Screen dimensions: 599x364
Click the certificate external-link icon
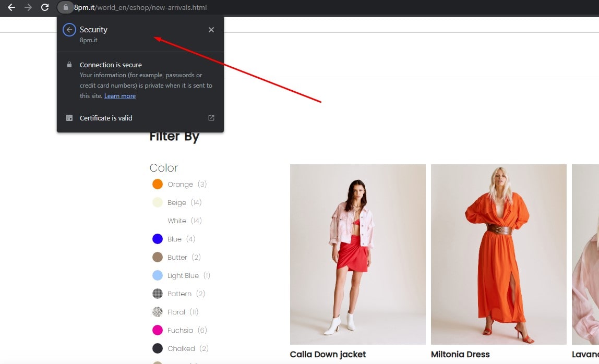pyautogui.click(x=211, y=118)
